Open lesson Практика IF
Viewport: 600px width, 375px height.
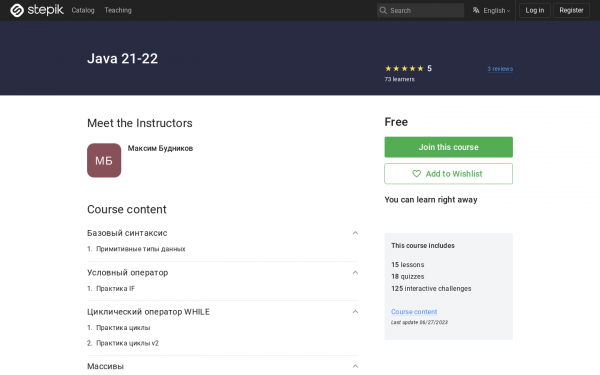pos(116,289)
